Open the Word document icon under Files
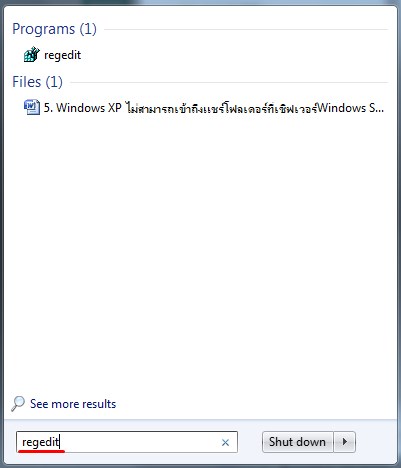 coord(32,107)
